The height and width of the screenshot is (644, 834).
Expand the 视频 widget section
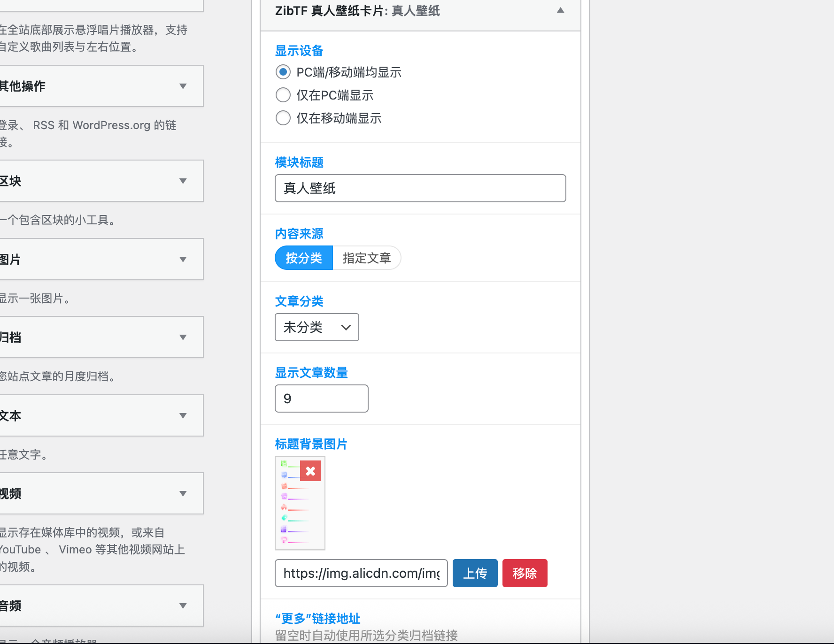183,493
